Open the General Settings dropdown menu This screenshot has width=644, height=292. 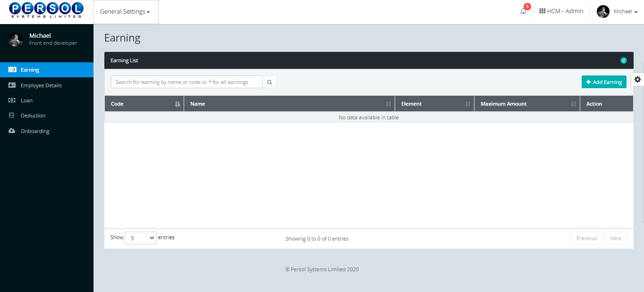pos(125,12)
